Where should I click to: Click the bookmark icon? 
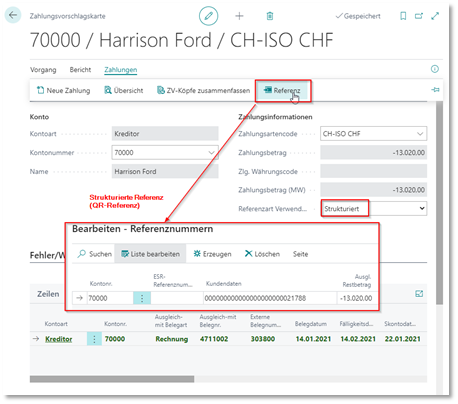pos(403,16)
